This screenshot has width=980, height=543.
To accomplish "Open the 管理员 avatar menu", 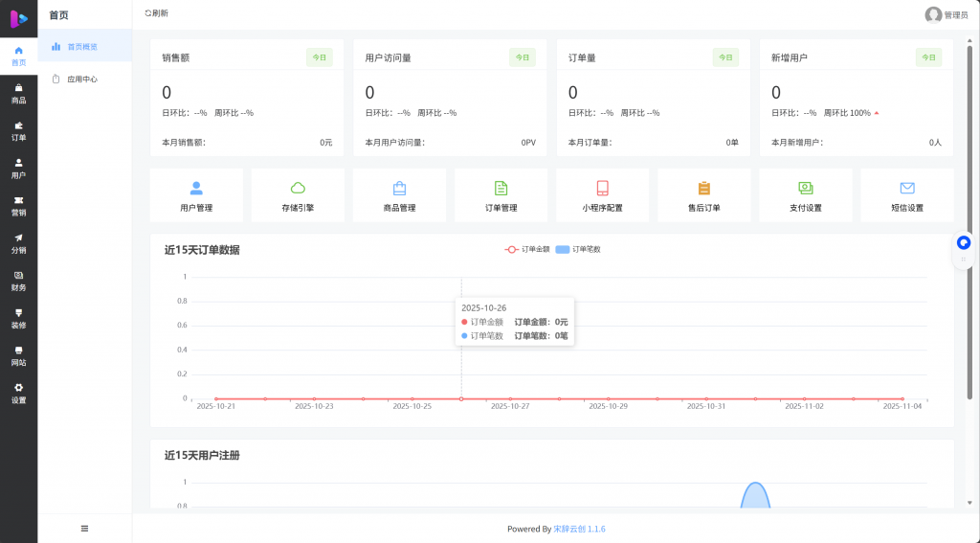I will pyautogui.click(x=947, y=14).
